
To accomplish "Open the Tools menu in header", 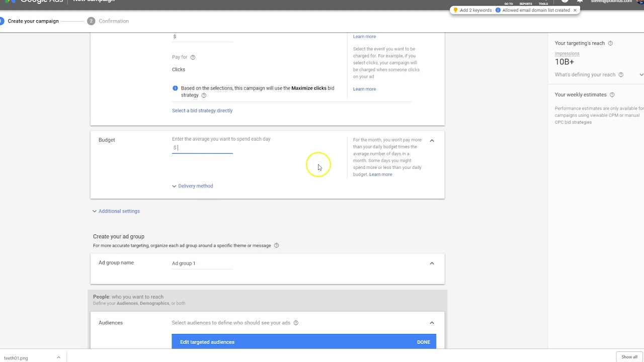I will pos(543,3).
